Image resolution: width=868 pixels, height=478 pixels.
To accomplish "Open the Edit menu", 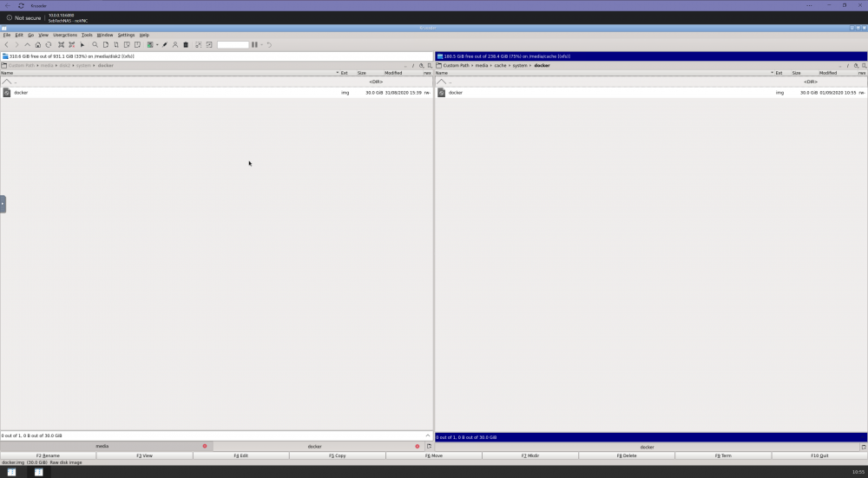I will pos(19,35).
